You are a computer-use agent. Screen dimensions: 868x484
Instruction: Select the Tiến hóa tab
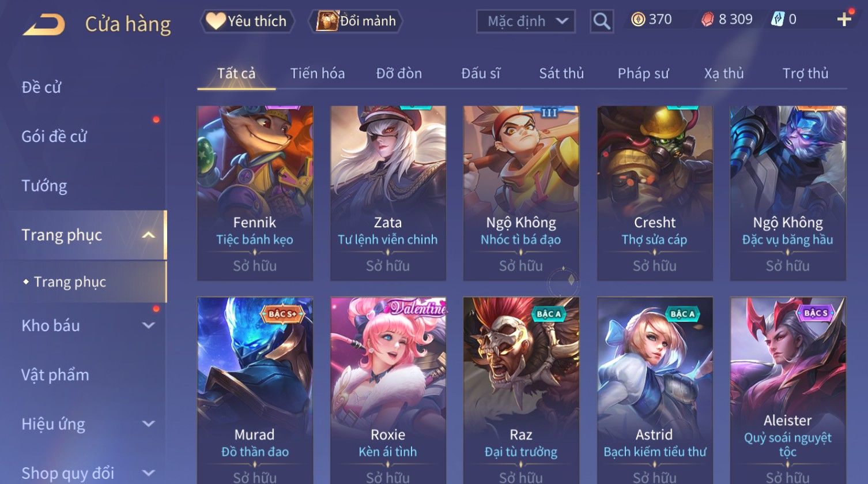coord(318,73)
